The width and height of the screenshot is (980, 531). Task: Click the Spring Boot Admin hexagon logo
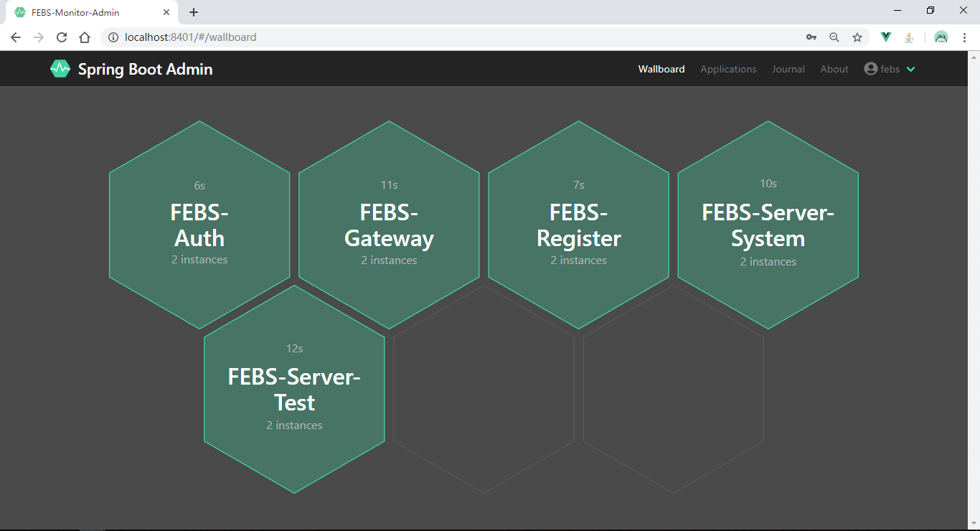(60, 69)
